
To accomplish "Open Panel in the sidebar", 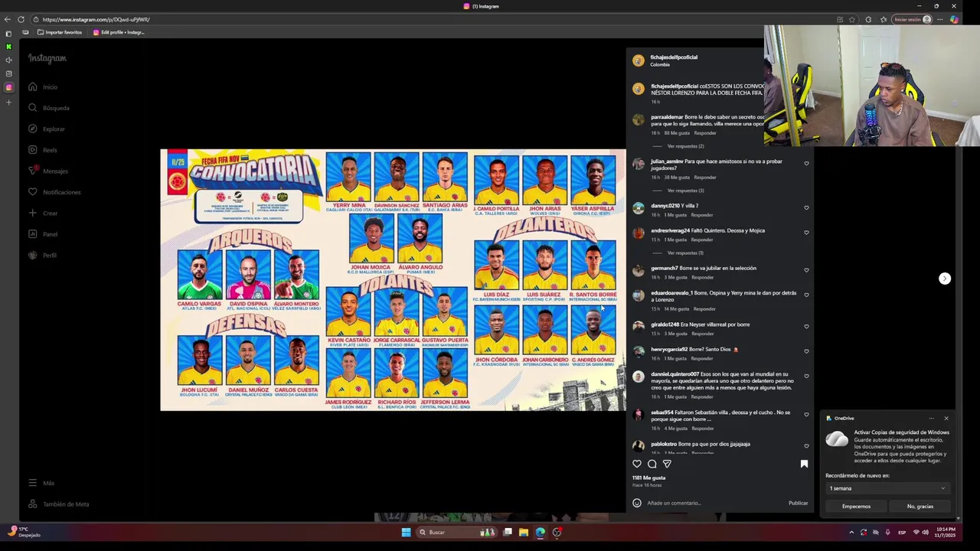I will pyautogui.click(x=42, y=234).
